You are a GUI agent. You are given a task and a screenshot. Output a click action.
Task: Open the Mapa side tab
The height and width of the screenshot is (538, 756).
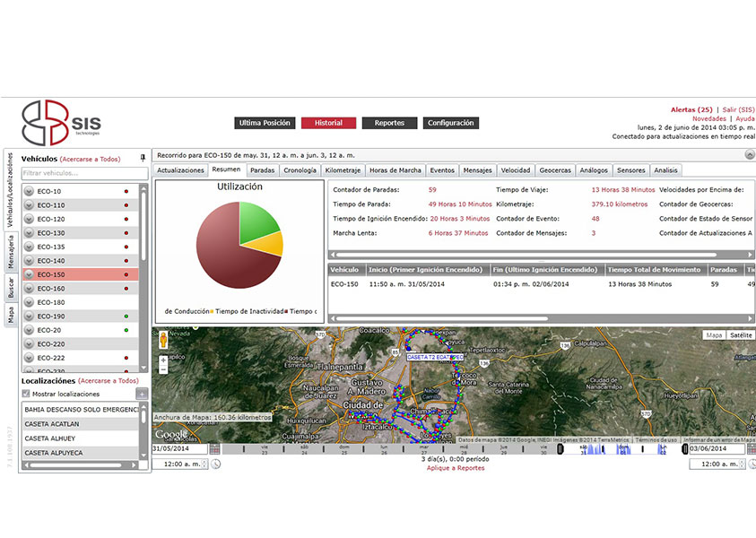click(11, 316)
